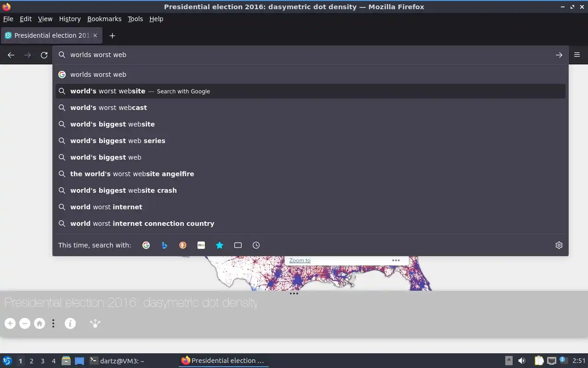The height and width of the screenshot is (368, 588).
Task: Click the clipboard tray icon
Action: click(x=539, y=361)
